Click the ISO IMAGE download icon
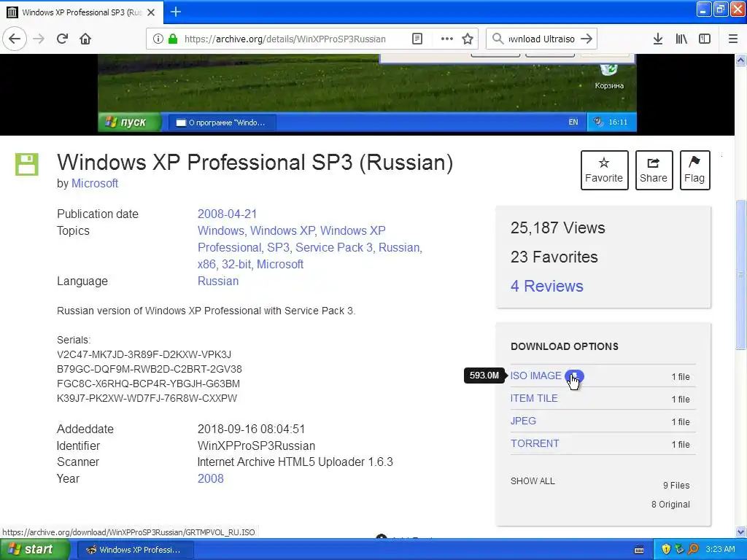The width and height of the screenshot is (747, 560). click(x=574, y=376)
